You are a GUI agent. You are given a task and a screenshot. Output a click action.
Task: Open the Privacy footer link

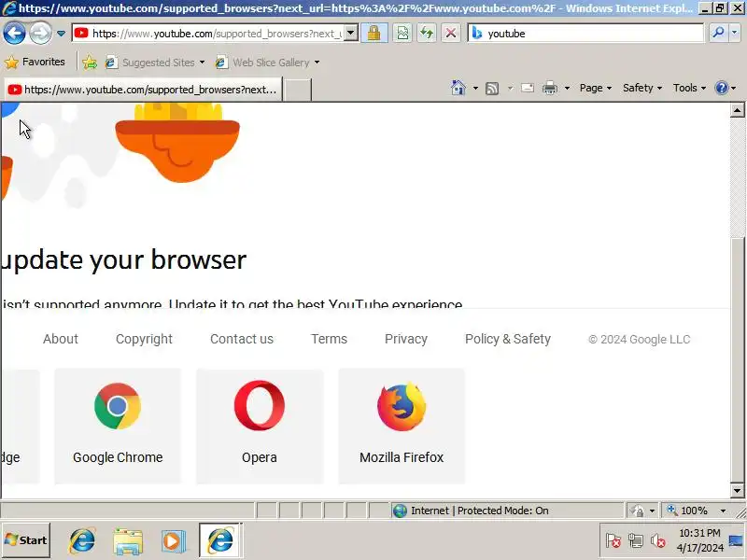pyautogui.click(x=406, y=339)
